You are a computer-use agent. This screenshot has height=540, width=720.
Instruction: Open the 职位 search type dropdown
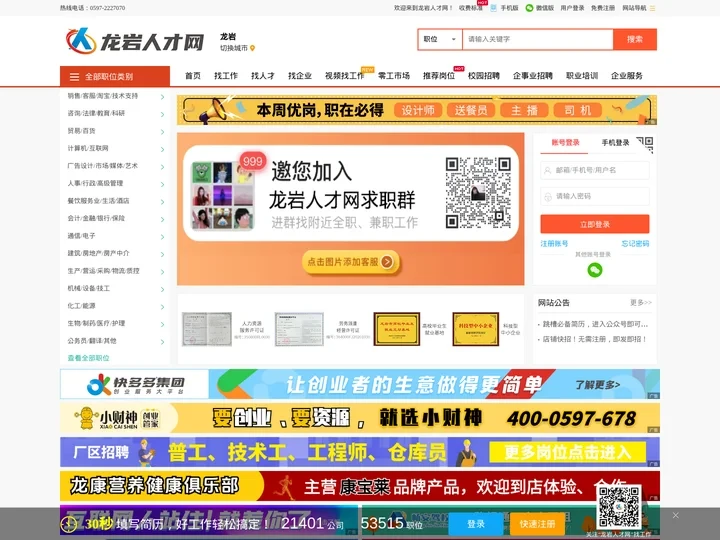439,39
